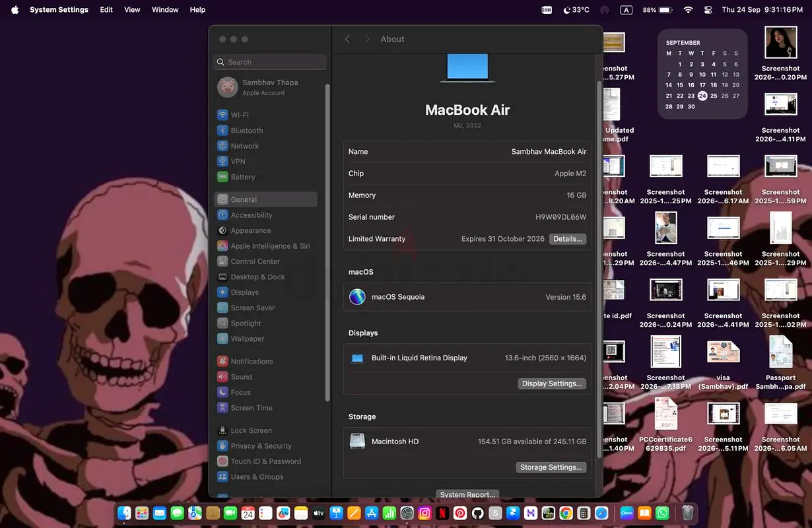This screenshot has width=812, height=528.
Task: Open Finder from the Dock
Action: click(x=124, y=513)
